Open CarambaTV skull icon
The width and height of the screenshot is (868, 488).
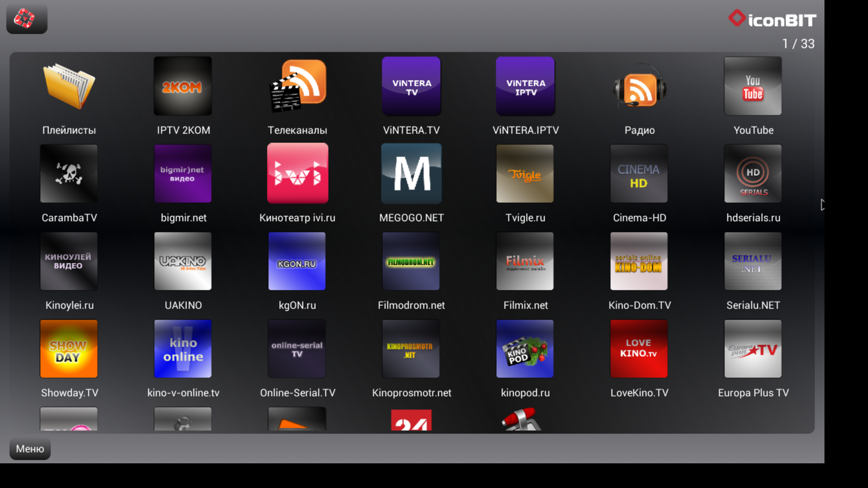69,173
